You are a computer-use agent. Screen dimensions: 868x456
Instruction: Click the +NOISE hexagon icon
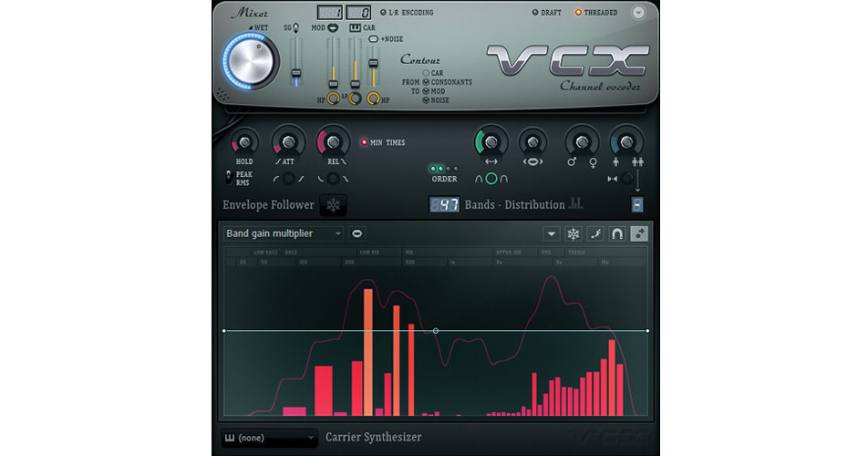coord(373,38)
